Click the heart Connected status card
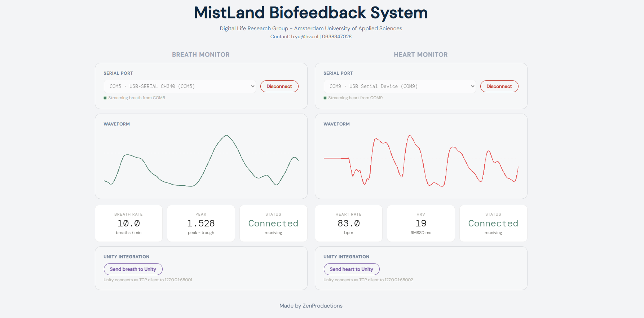644x318 pixels. (x=493, y=224)
